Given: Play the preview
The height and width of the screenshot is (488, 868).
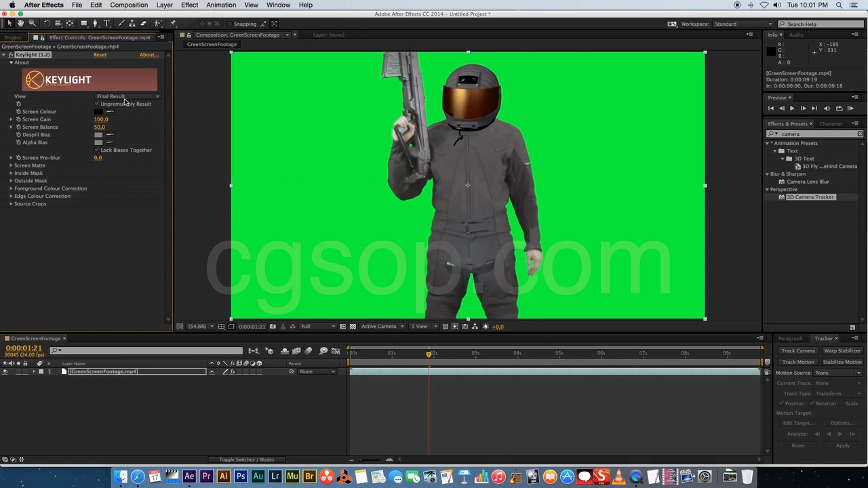Looking at the screenshot, I should pos(792,108).
